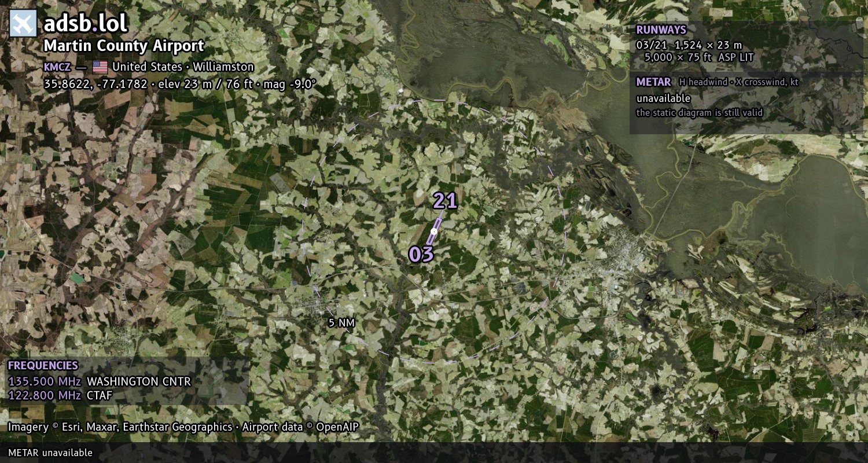Select the coordinates and elevation line
Image resolution: width=868 pixels, height=463 pixels.
[180, 84]
